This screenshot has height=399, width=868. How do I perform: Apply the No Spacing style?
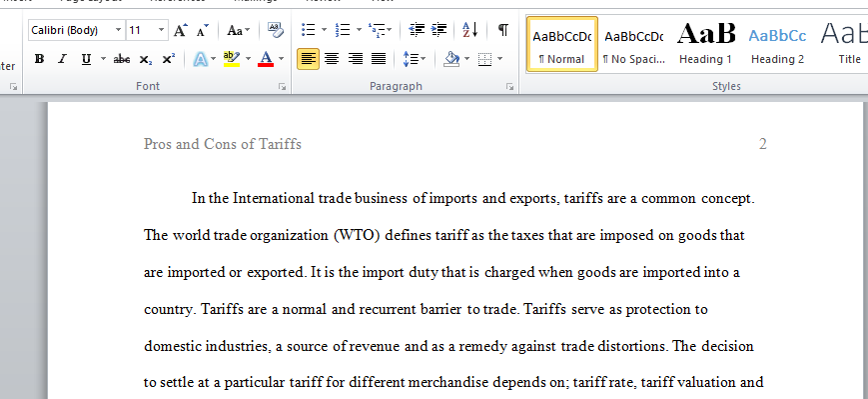[x=634, y=44]
